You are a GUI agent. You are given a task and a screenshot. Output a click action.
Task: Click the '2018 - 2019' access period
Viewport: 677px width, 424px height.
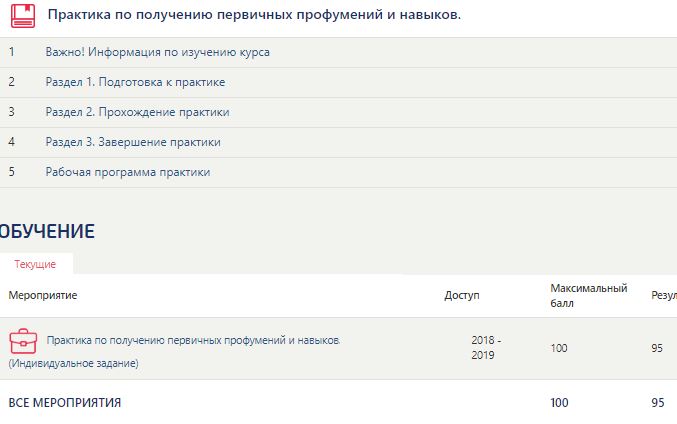pyautogui.click(x=486, y=348)
